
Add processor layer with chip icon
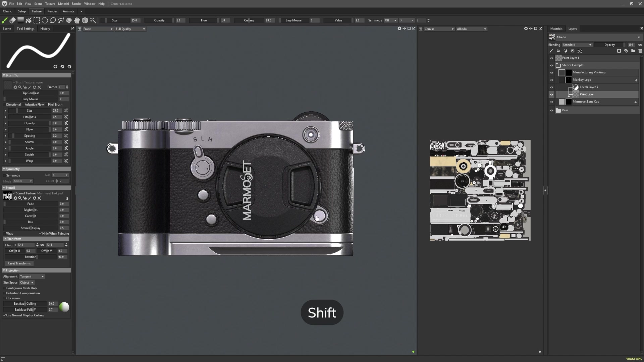click(573, 51)
